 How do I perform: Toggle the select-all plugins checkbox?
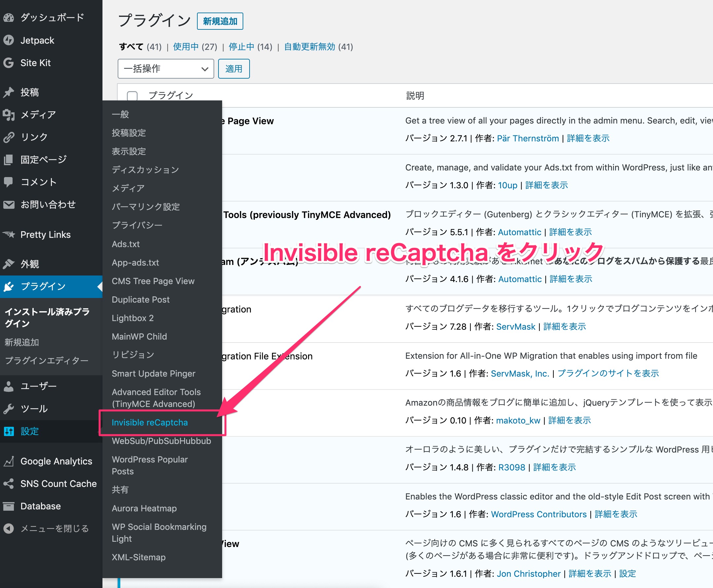coord(132,96)
